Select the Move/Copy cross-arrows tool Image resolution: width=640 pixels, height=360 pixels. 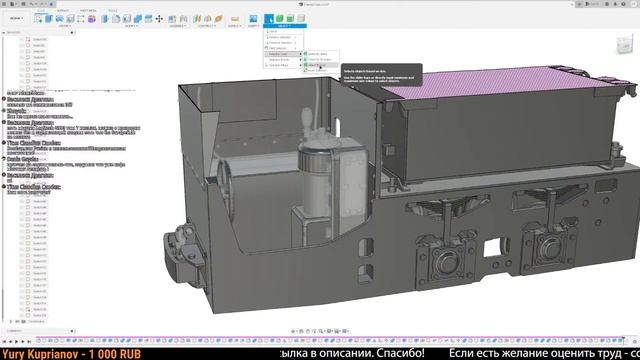[159, 19]
